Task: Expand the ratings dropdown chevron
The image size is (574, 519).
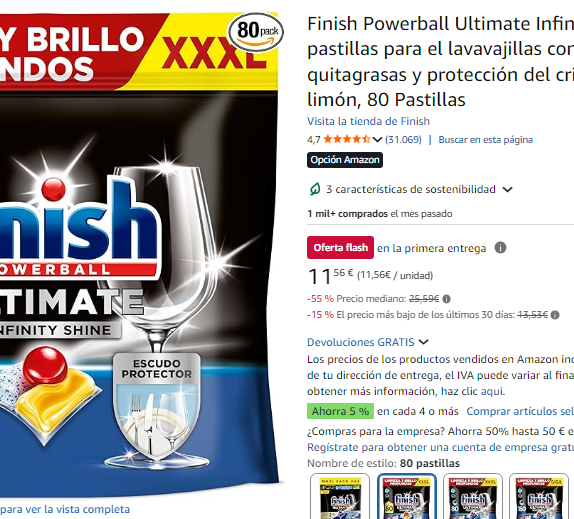Action: point(377,140)
